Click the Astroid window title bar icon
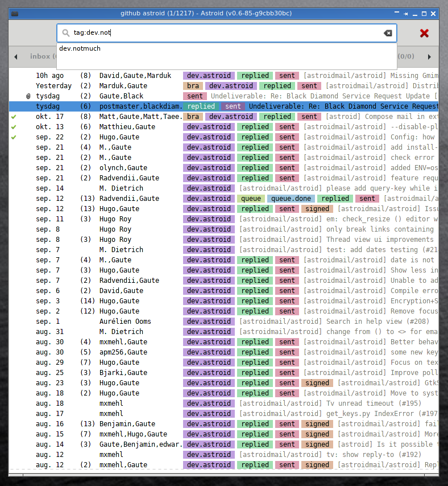This screenshot has height=486, width=448. coord(15,14)
